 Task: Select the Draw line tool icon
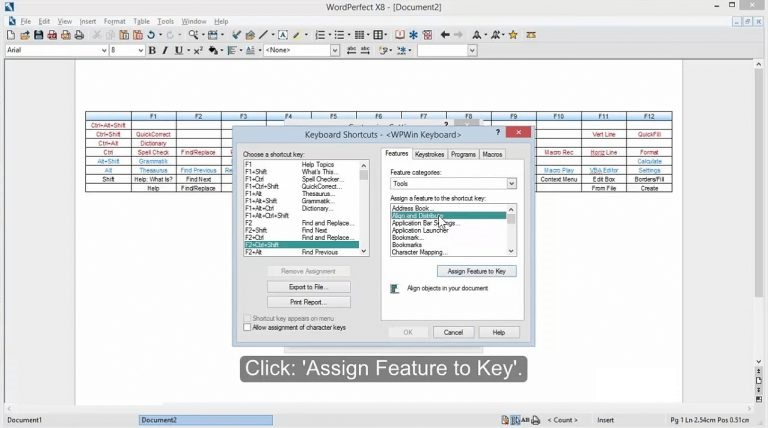pyautogui.click(x=264, y=35)
